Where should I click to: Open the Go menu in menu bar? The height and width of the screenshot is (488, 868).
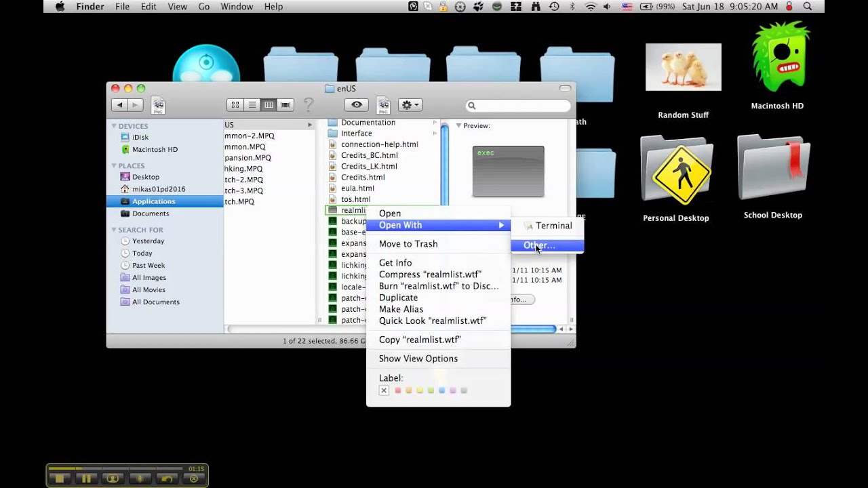coord(204,7)
